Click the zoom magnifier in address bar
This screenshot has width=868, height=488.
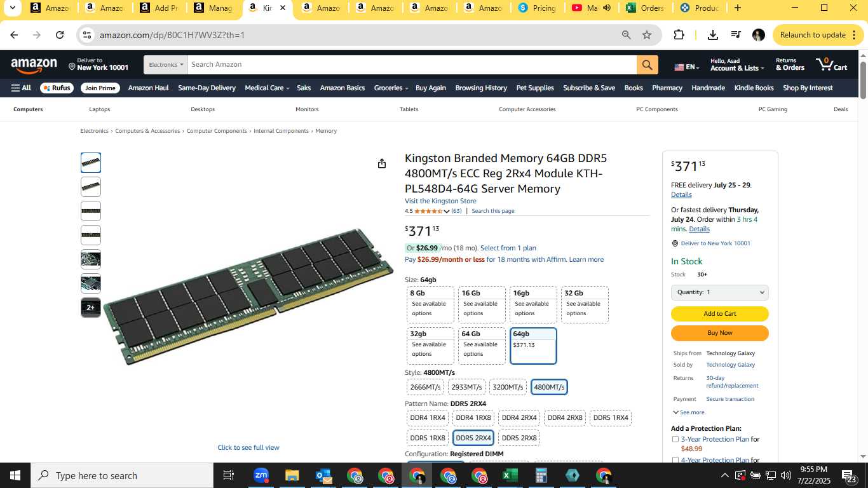pos(626,35)
